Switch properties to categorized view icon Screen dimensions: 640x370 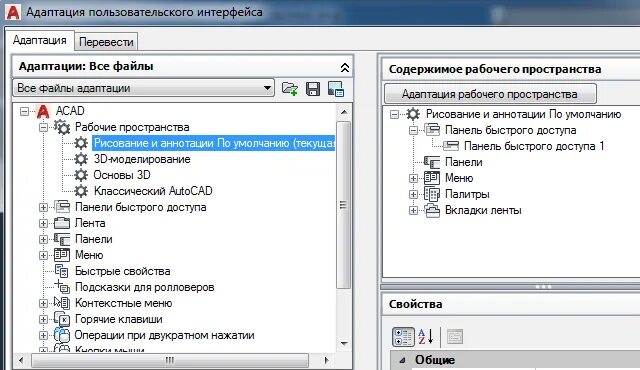[x=403, y=337]
